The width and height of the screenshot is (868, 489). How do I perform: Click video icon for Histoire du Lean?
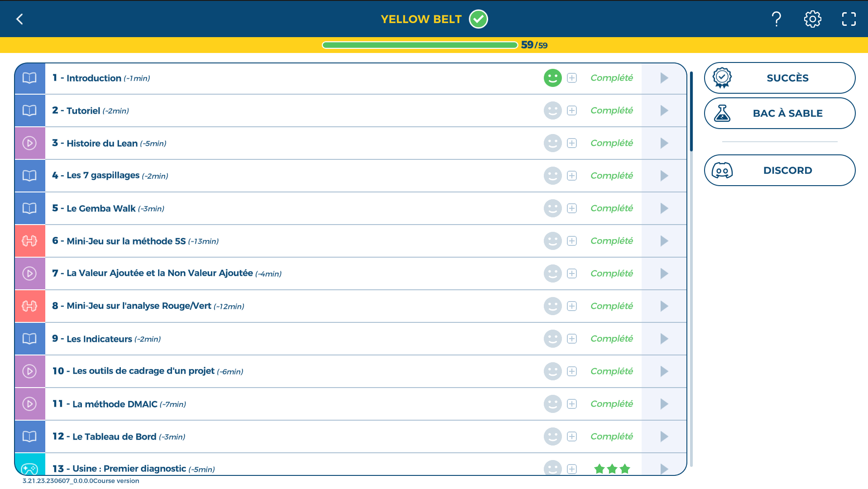click(30, 143)
